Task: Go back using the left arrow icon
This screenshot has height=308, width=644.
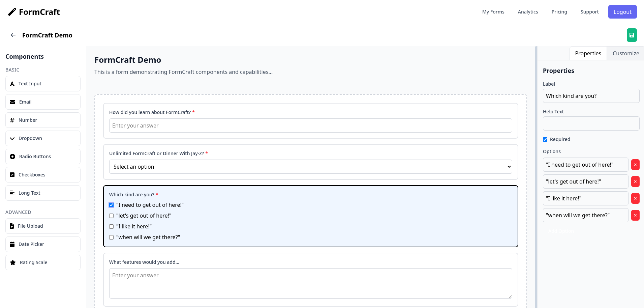Action: pos(13,35)
